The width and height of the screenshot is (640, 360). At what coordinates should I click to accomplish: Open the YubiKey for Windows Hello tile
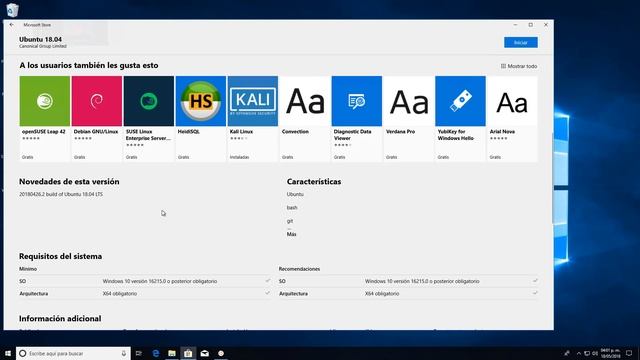coord(460,118)
